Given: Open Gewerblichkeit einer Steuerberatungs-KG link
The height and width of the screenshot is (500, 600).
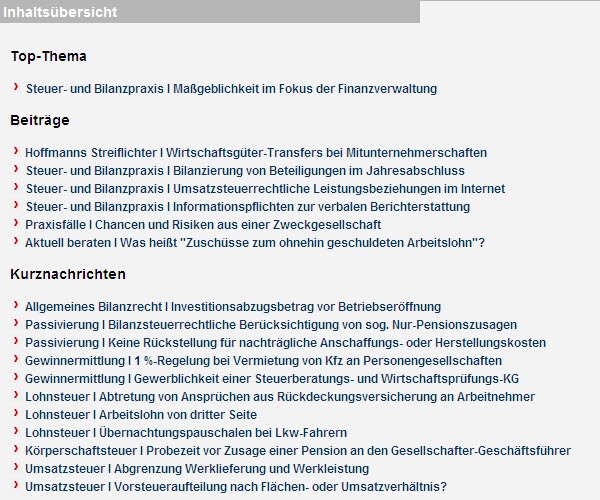Looking at the screenshot, I should pos(269,379).
